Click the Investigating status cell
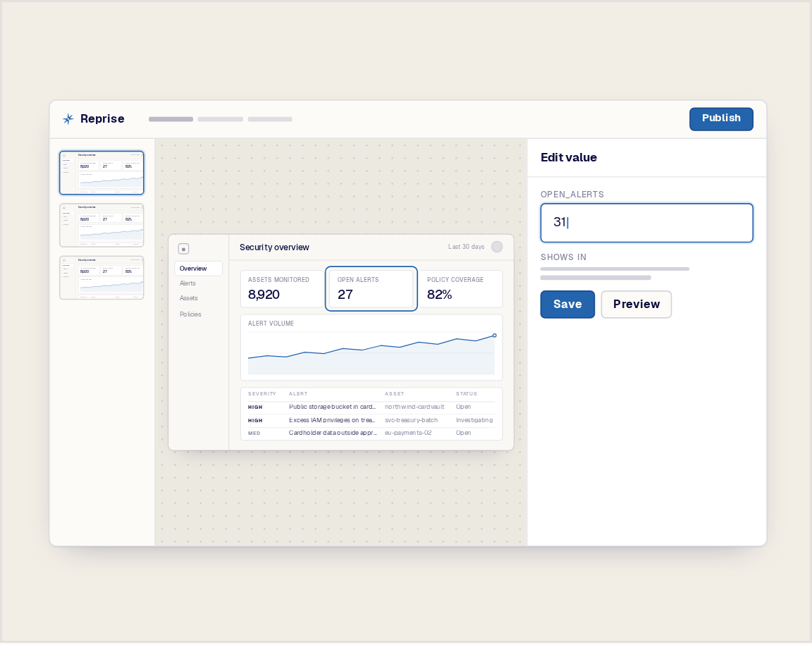This screenshot has height=645, width=812. coord(474,421)
